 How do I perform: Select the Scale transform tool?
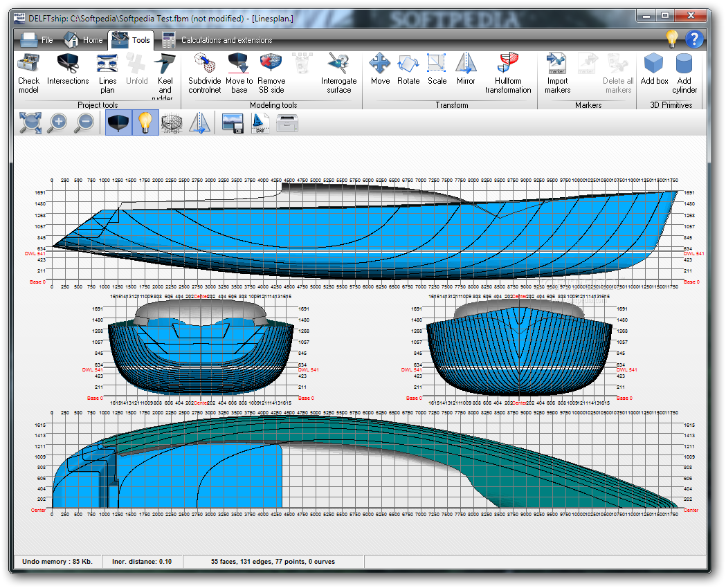pyautogui.click(x=437, y=69)
